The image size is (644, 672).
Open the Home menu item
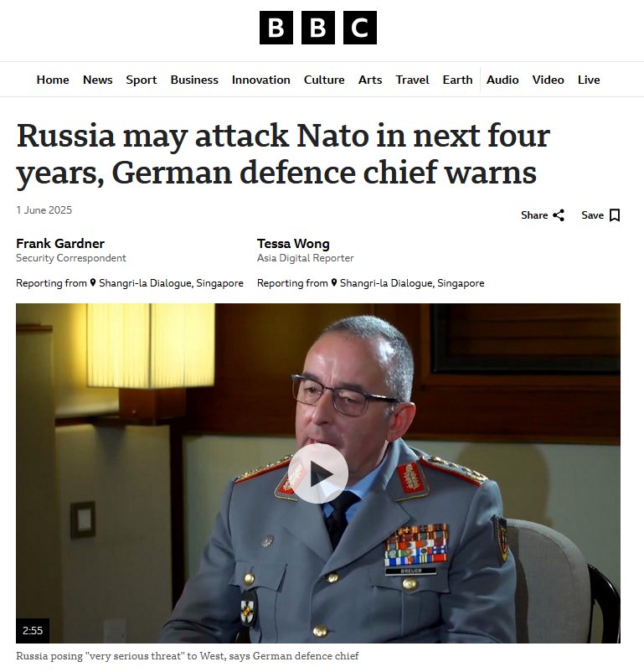(53, 80)
